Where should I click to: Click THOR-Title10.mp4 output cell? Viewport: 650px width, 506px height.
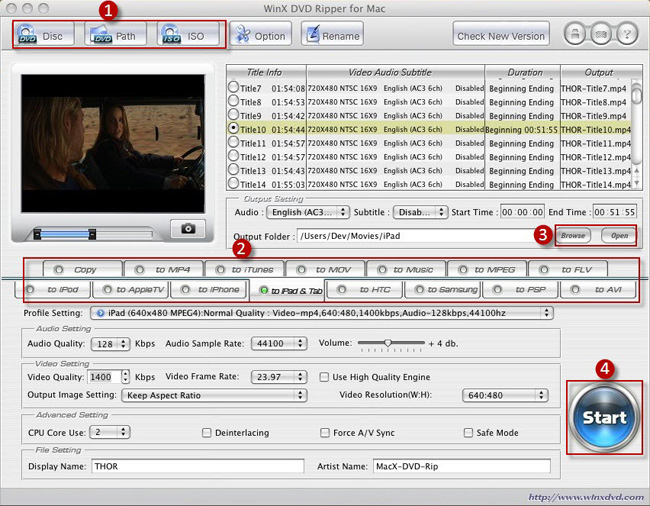pyautogui.click(x=595, y=129)
